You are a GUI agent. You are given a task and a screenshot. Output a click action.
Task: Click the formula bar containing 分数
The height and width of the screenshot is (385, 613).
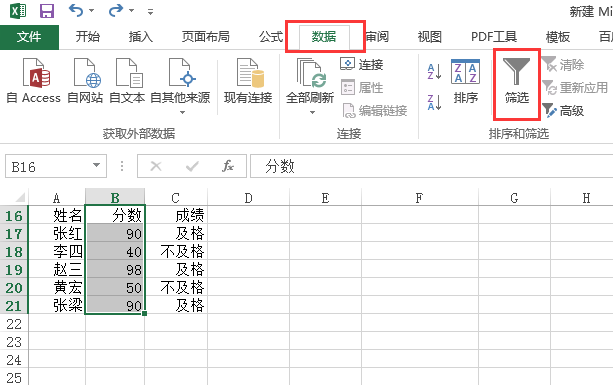pyautogui.click(x=432, y=167)
